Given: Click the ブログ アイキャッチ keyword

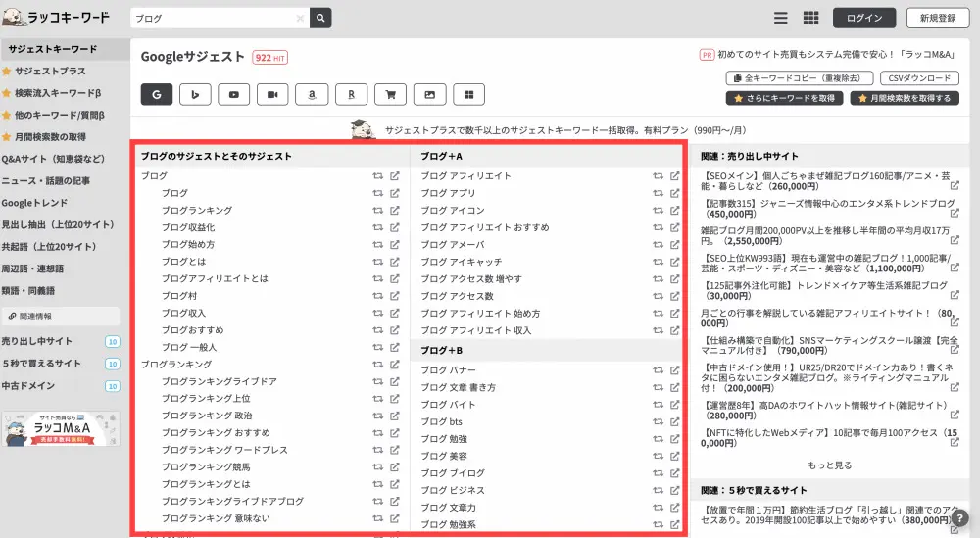Looking at the screenshot, I should click(462, 262).
